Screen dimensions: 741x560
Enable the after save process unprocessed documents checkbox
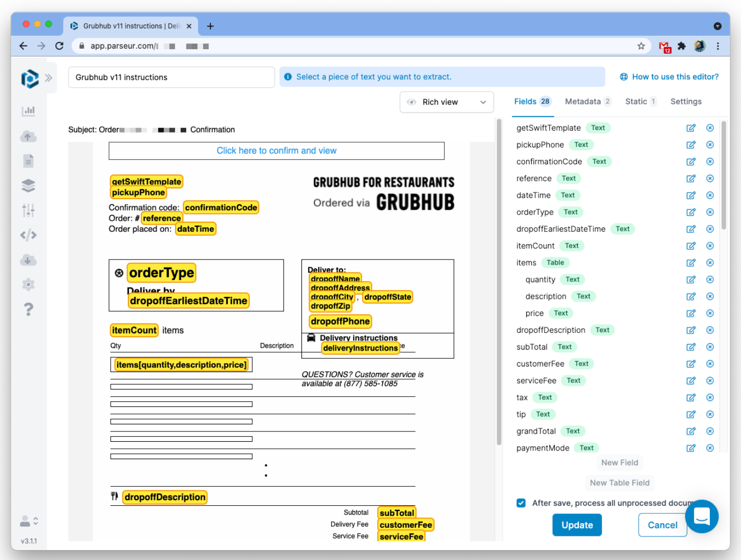(x=521, y=503)
